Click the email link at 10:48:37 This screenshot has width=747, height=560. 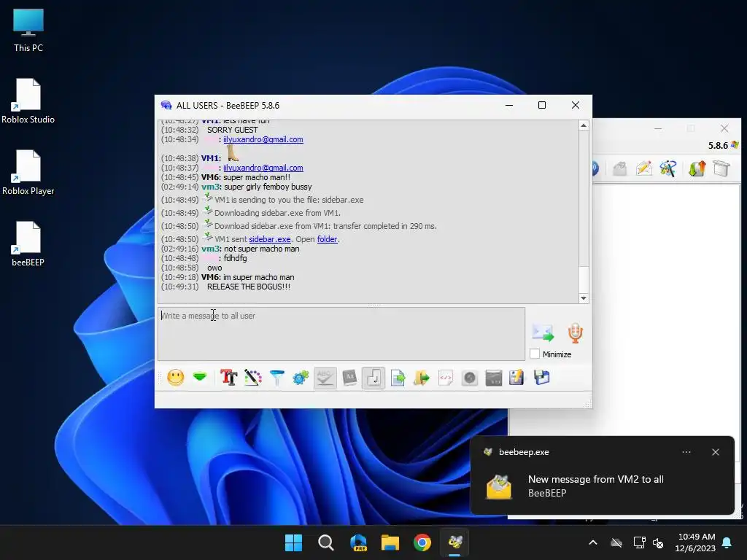tap(263, 168)
